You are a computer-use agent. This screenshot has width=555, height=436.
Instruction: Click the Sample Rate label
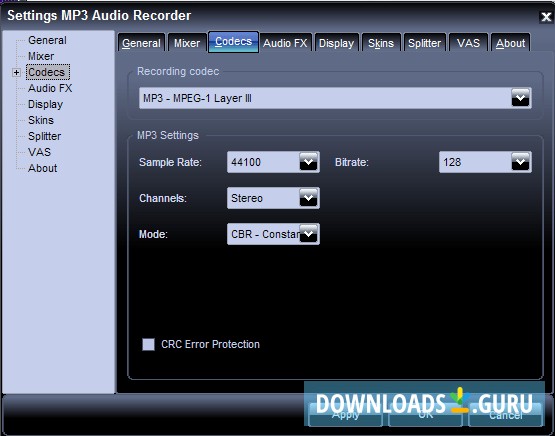[x=170, y=162]
